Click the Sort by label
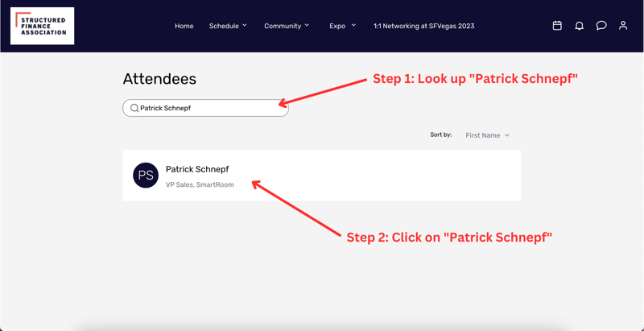Screen dimensions: 644x331 (440, 134)
